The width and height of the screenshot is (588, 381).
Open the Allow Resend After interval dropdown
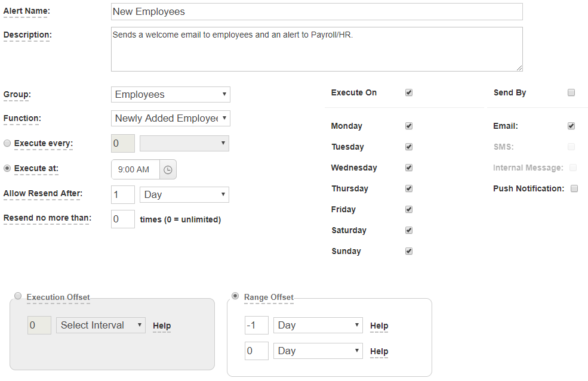point(184,194)
